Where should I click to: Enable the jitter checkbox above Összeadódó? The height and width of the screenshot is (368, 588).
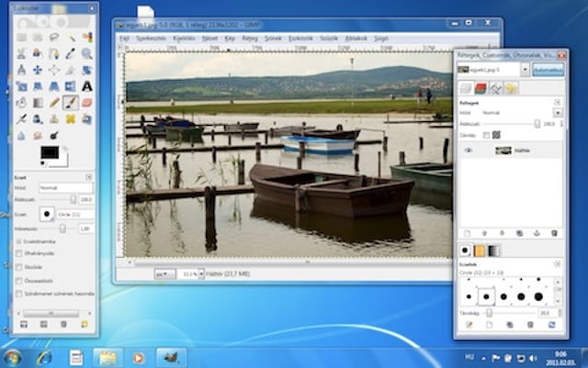click(x=18, y=267)
